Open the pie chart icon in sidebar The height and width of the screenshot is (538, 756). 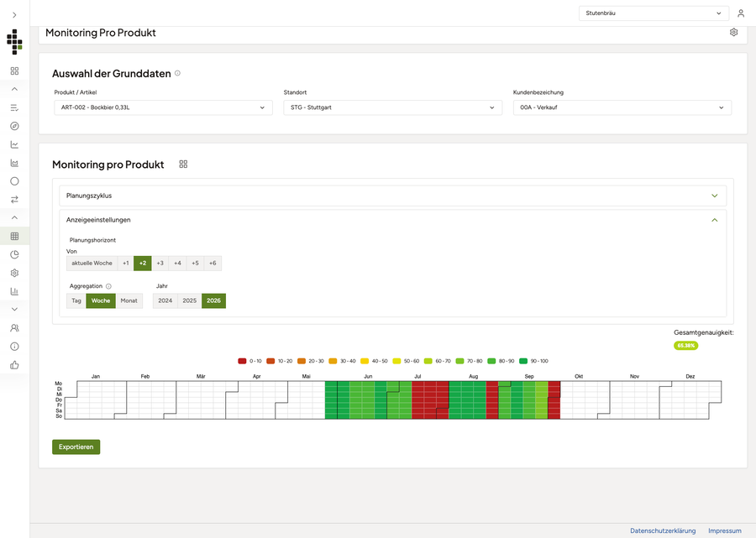click(14, 254)
